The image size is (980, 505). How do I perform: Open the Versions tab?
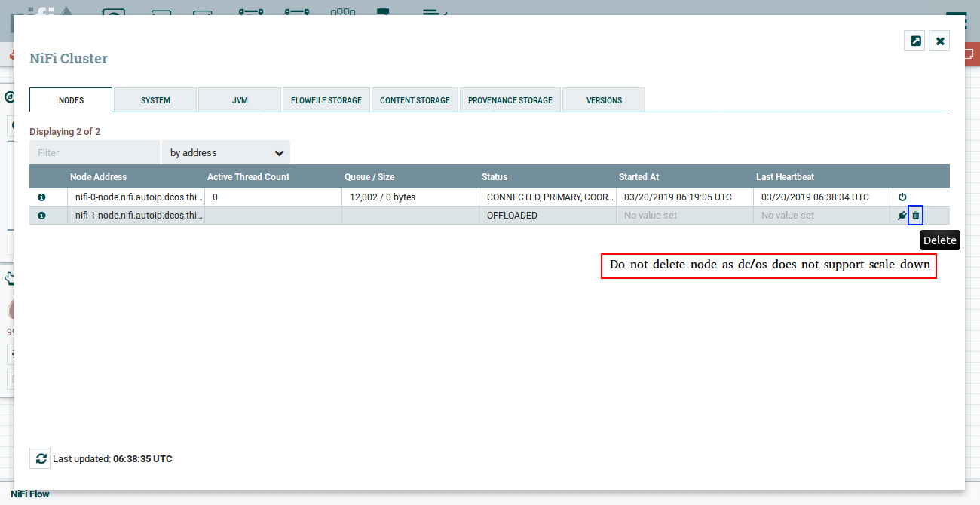coord(604,100)
